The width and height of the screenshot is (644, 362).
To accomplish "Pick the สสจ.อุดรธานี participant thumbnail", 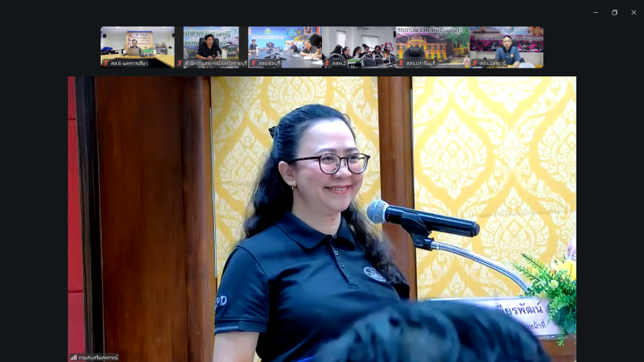I will [506, 44].
